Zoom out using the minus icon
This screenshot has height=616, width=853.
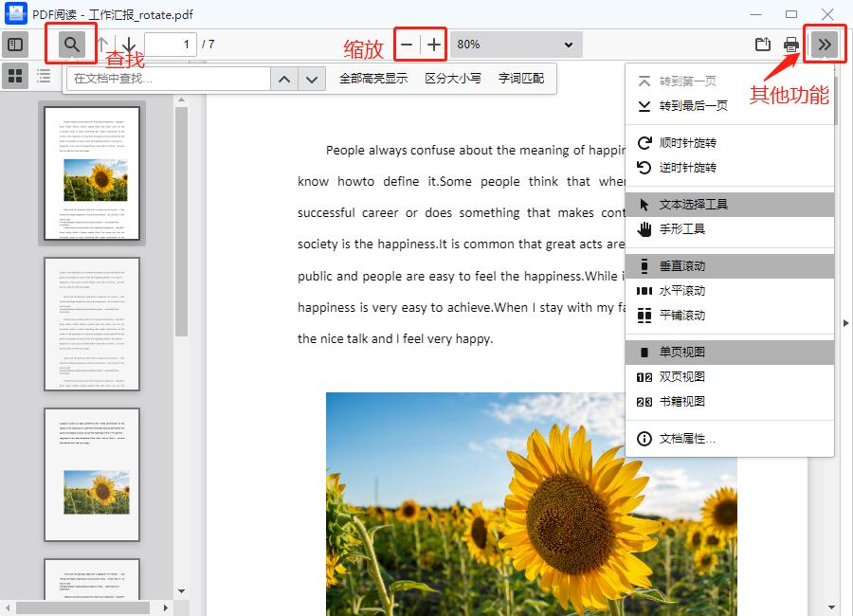407,44
